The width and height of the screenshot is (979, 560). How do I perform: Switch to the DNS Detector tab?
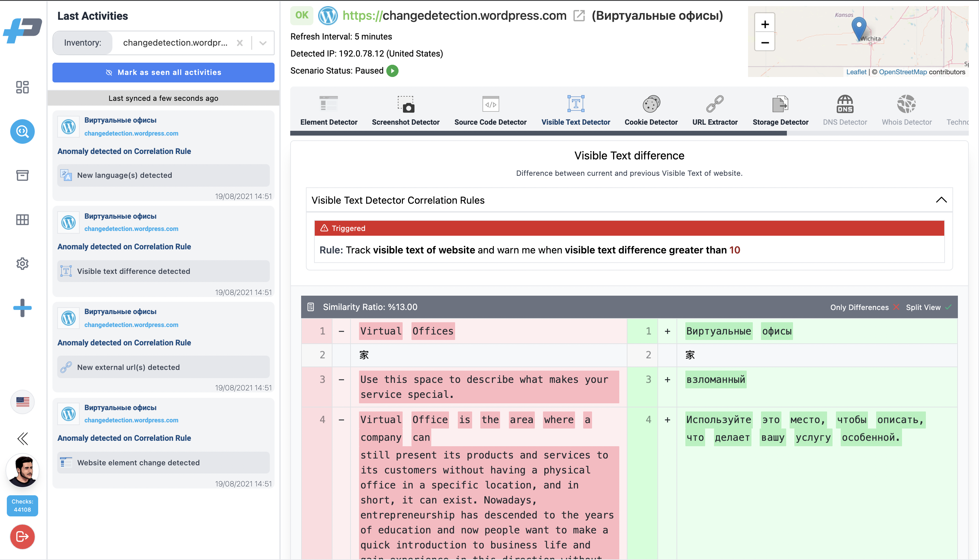[x=845, y=110]
